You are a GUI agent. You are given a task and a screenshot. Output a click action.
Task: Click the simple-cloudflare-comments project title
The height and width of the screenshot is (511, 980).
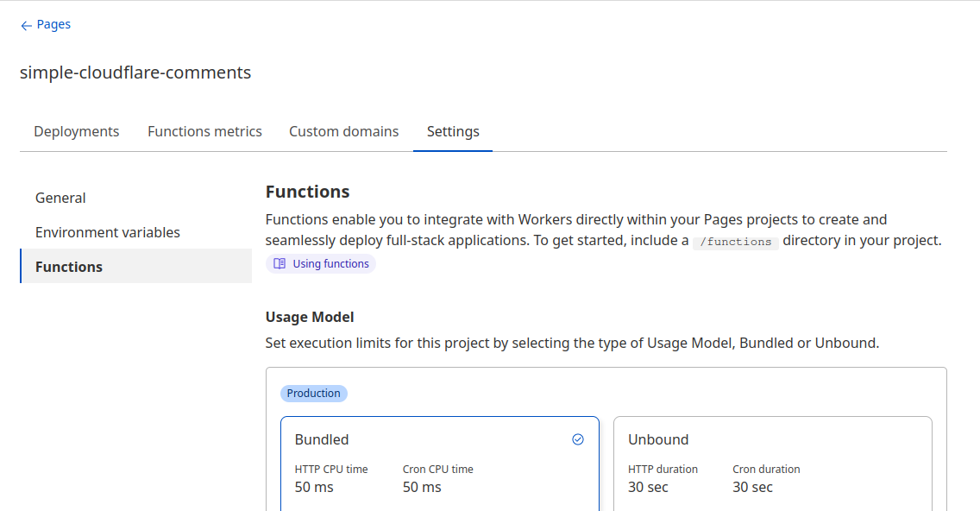(135, 73)
